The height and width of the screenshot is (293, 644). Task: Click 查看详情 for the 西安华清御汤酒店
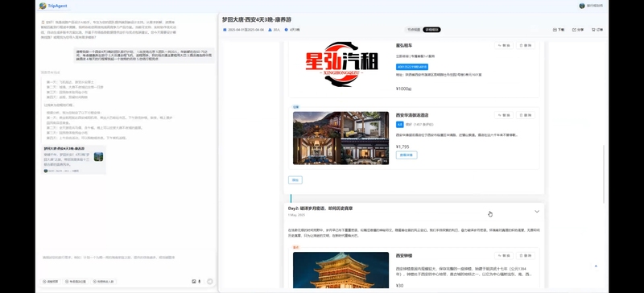(x=407, y=155)
